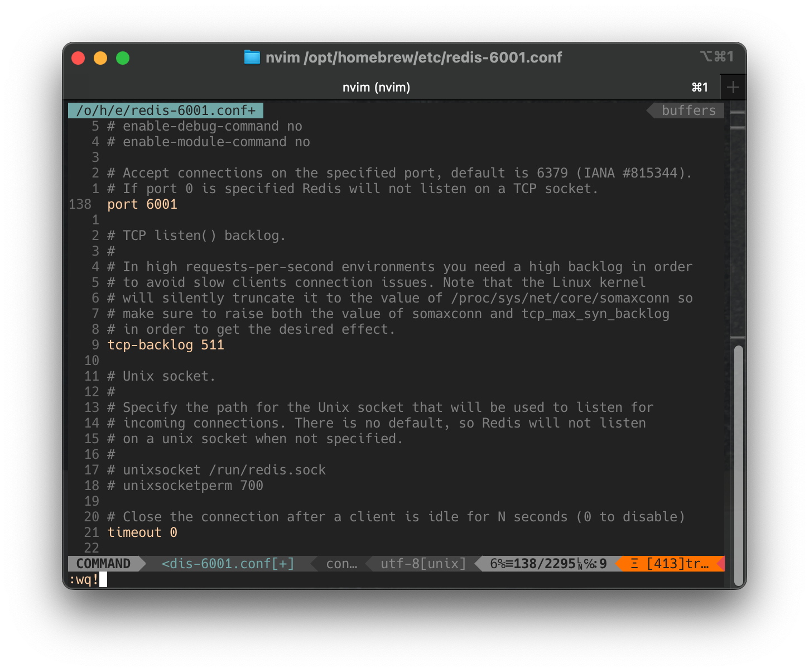Viewport: 809px width, 672px height.
Task: Click the Ξ icon in the orange trailing-whitespace segment
Action: [x=633, y=563]
